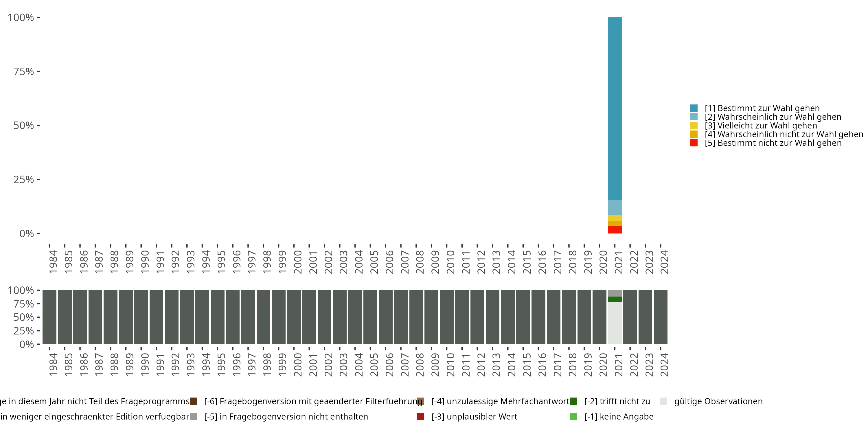Click the 'gültige Observationen' legend label
This screenshot has width=868, height=434.
pyautogui.click(x=718, y=401)
